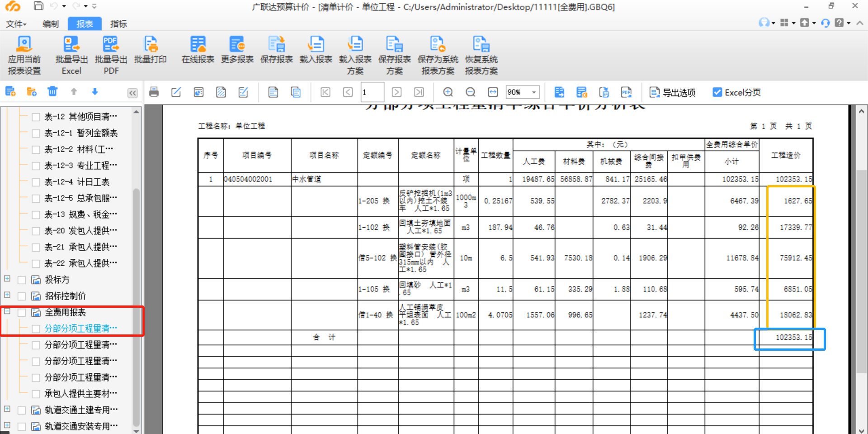Click the edit pencil icon in preview toolbar
The image size is (868, 434).
click(x=176, y=92)
